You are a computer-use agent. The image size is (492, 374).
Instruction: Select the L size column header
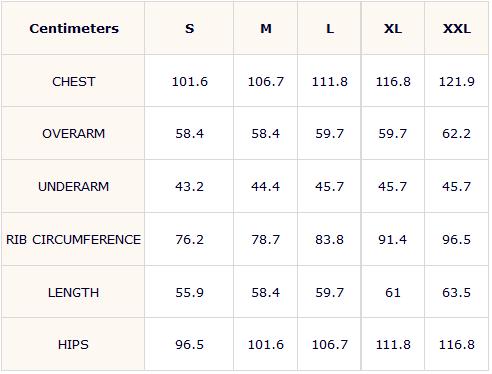coord(330,29)
